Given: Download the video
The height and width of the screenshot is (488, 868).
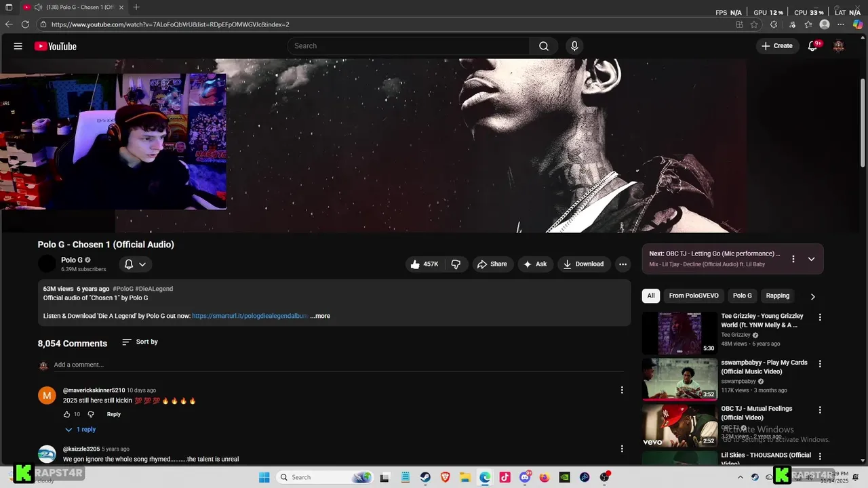Looking at the screenshot, I should pos(583,264).
